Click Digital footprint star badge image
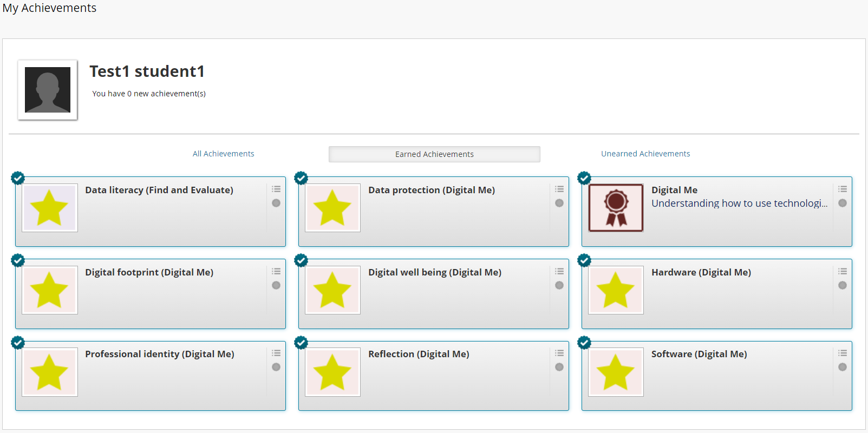 coord(50,290)
